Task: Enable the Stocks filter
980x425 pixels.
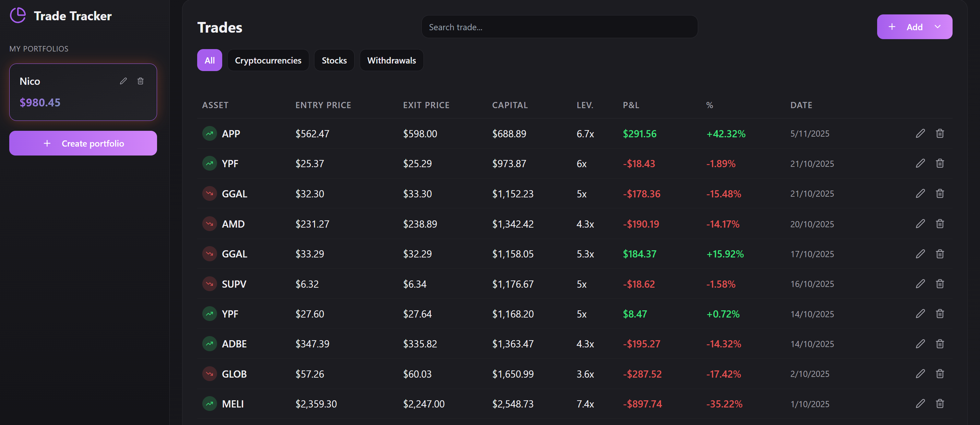Action: click(334, 60)
